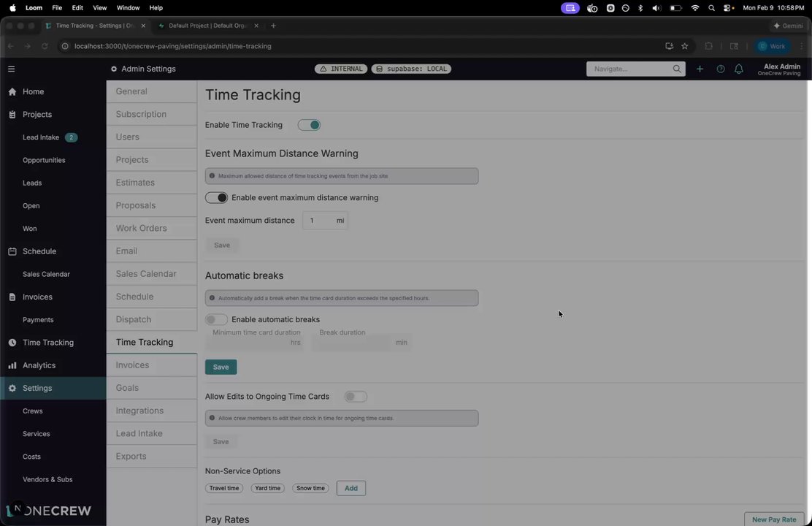Open Payments in sidebar

38,320
